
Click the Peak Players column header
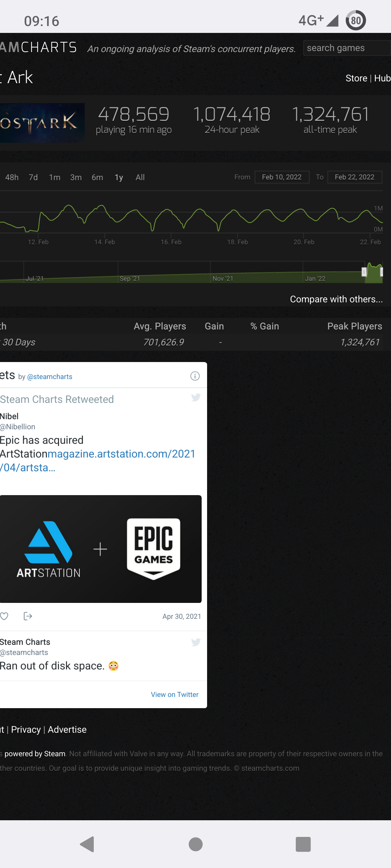point(355,326)
